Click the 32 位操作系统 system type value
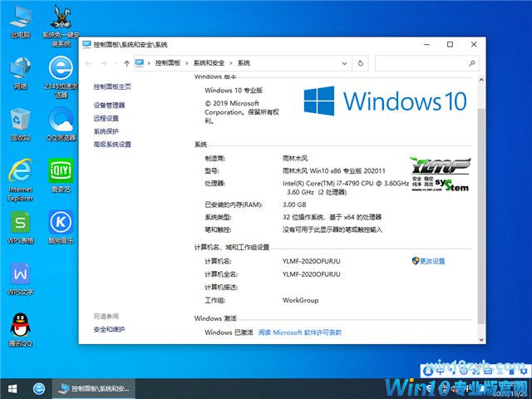This screenshot has width=532, height=399. [332, 217]
